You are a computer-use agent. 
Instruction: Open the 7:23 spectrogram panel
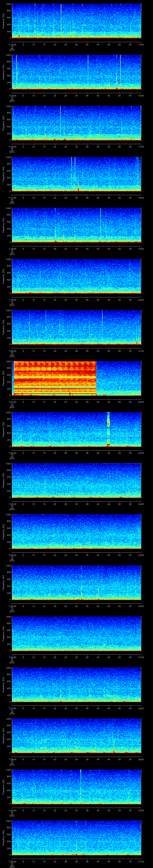76,480
